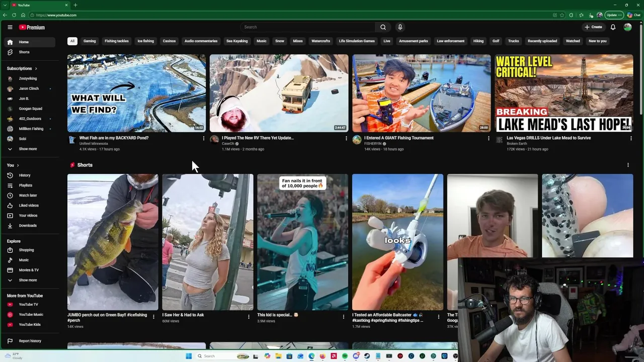Select the Ice fishing filter chip
644x362 pixels.
[x=146, y=41]
